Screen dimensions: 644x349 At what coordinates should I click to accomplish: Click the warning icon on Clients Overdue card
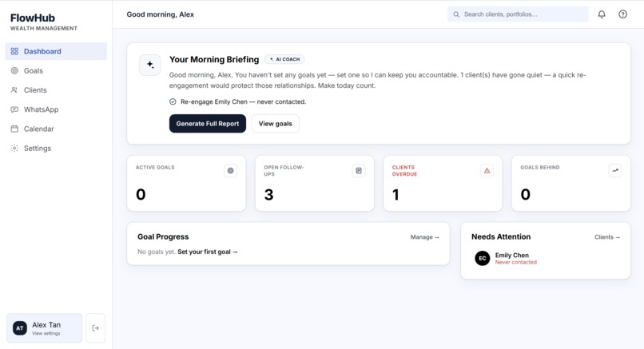pyautogui.click(x=487, y=170)
